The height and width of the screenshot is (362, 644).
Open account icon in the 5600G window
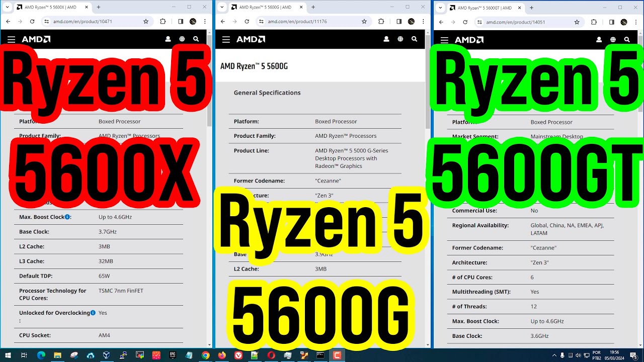(x=386, y=39)
